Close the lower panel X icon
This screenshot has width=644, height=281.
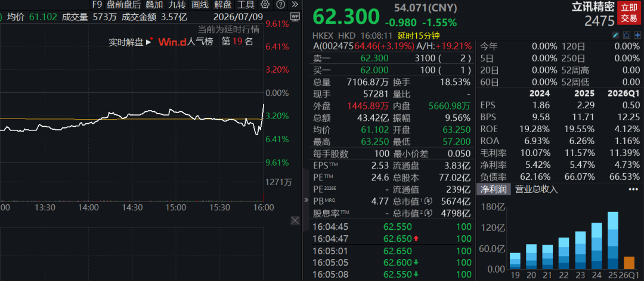pos(295,220)
